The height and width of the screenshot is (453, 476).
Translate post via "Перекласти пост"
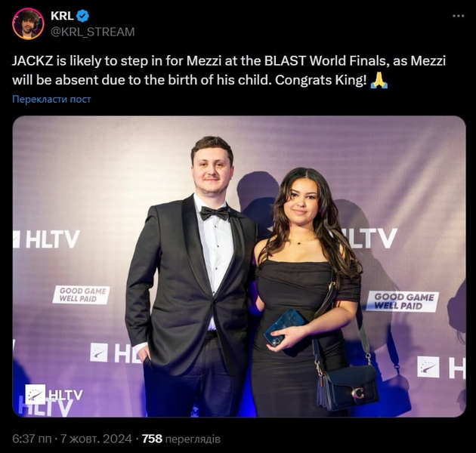(x=51, y=99)
